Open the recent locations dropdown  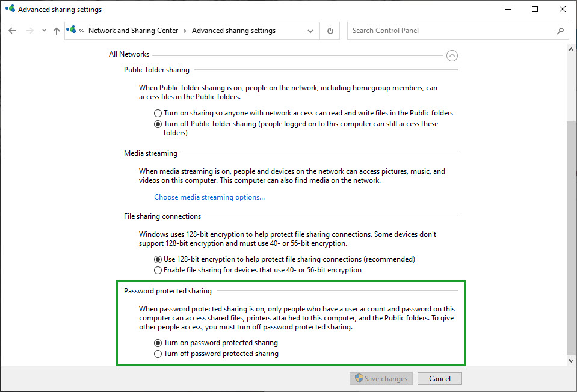(x=43, y=30)
